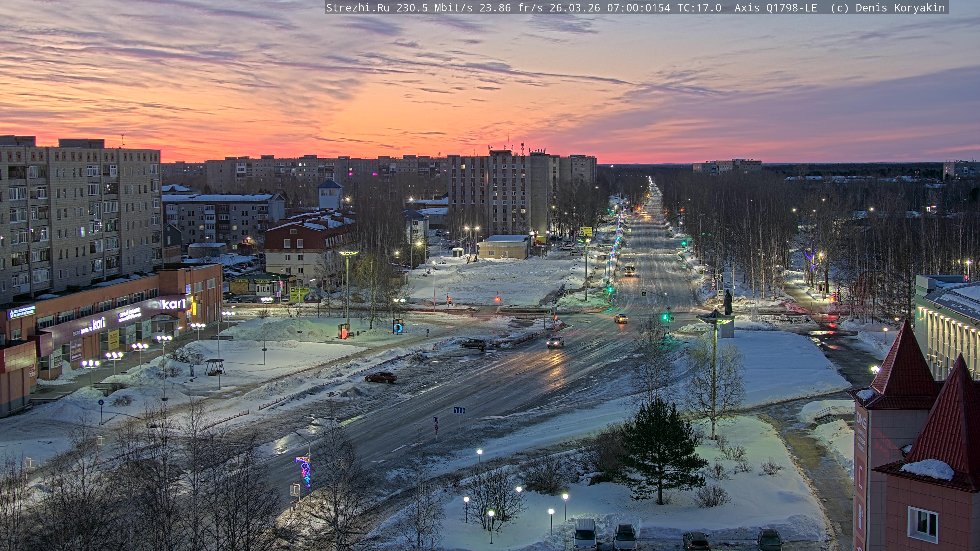Click the yellow bus on the avenue
Screen dimensions: 980x551
tap(629, 270)
